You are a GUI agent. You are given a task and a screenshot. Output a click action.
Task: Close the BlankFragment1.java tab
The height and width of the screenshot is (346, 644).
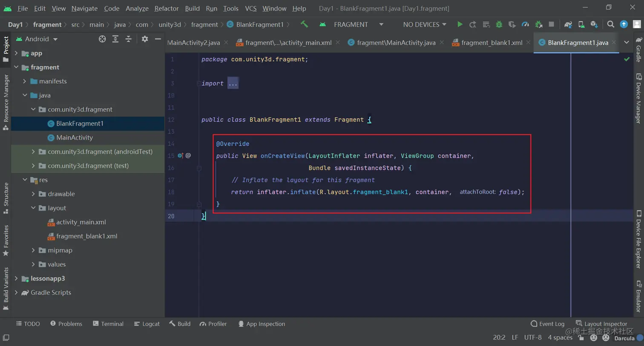coord(614,42)
